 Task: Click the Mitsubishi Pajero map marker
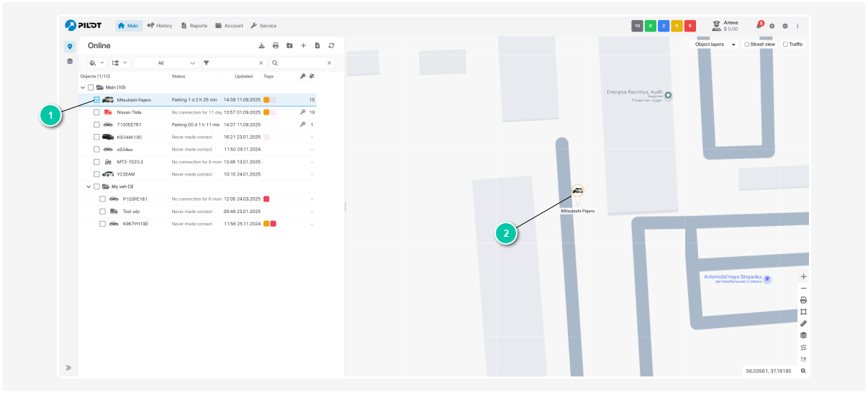(x=577, y=191)
